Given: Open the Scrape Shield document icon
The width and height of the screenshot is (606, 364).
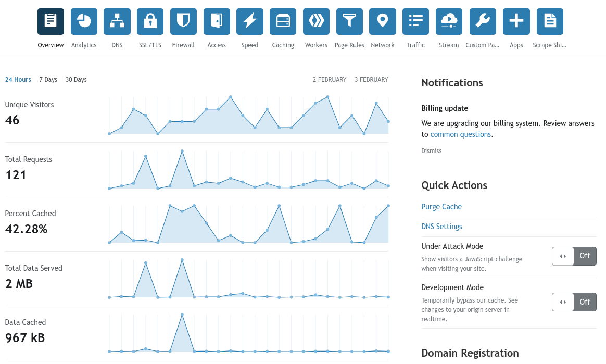Looking at the screenshot, I should (550, 21).
